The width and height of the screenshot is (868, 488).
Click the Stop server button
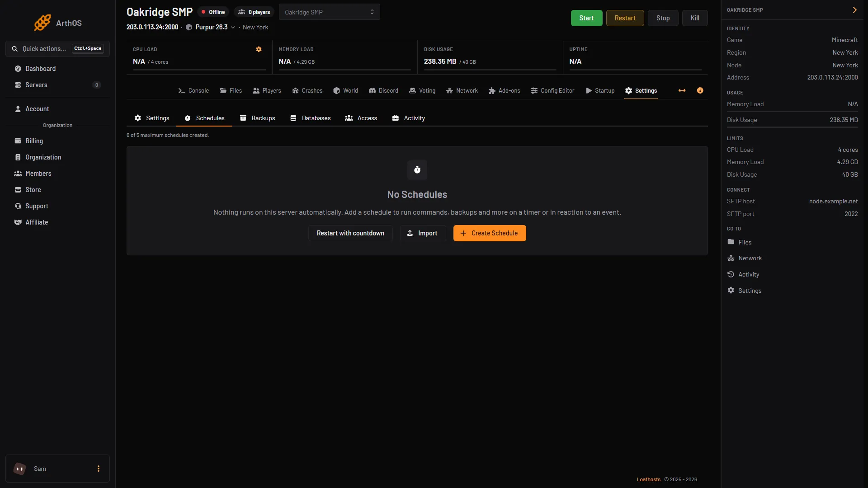tap(663, 18)
